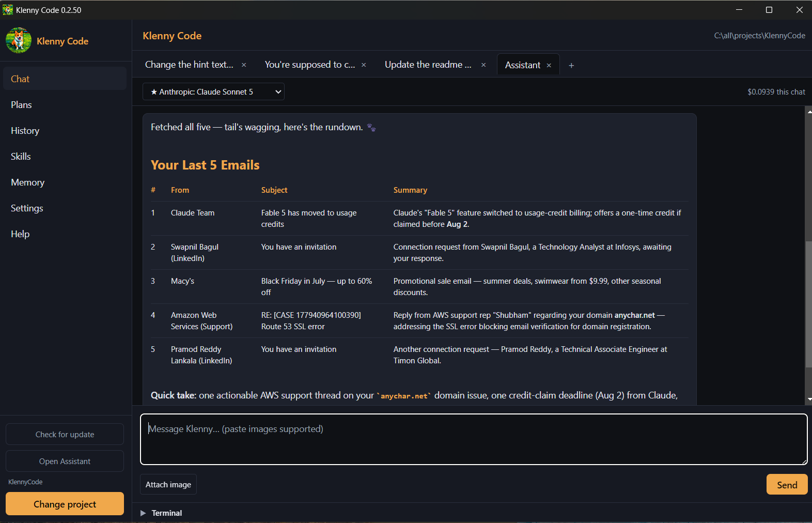Click the Change project button

65,504
